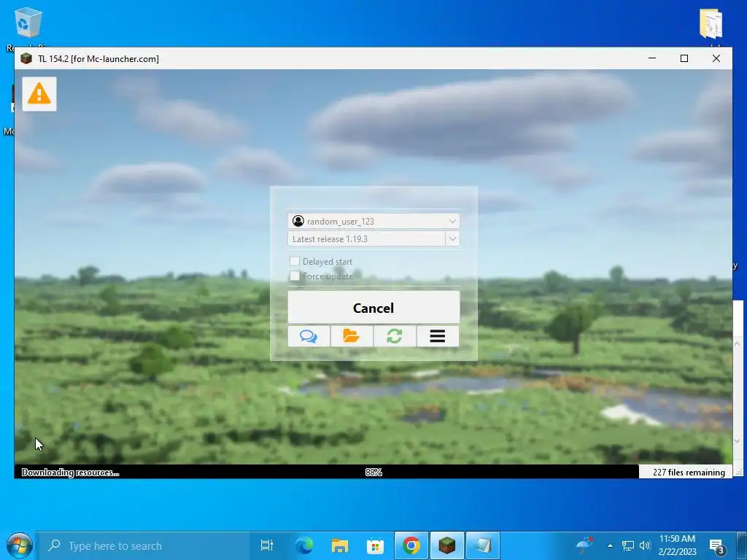Screen dimensions: 747x560
Task: Show hidden tray icons arrow
Action: click(610, 545)
